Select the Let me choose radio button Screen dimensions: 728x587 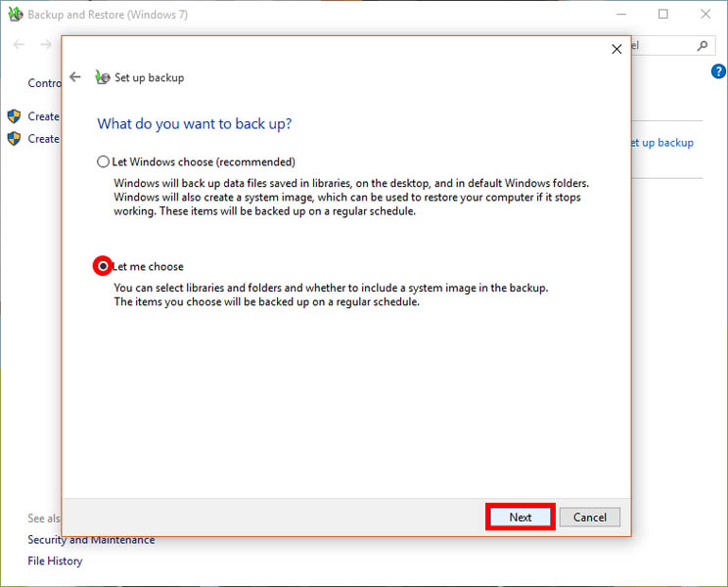point(103,266)
